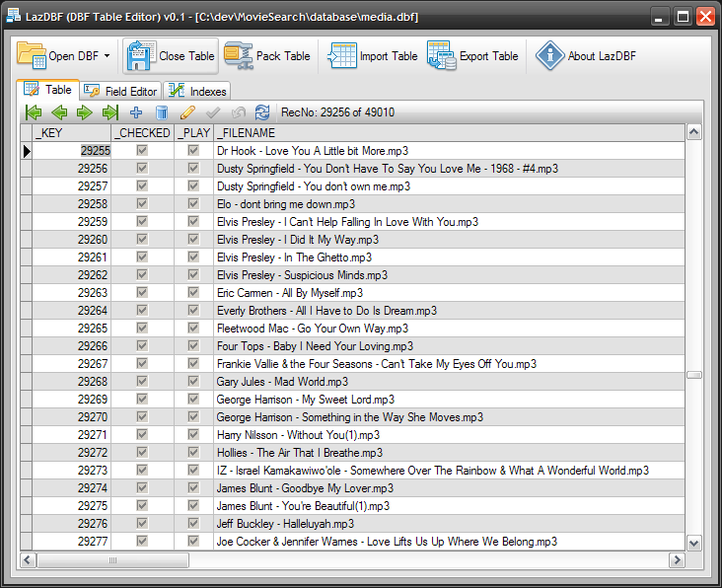The width and height of the screenshot is (722, 588).
Task: Delete the record using trash icon
Action: tap(162, 112)
